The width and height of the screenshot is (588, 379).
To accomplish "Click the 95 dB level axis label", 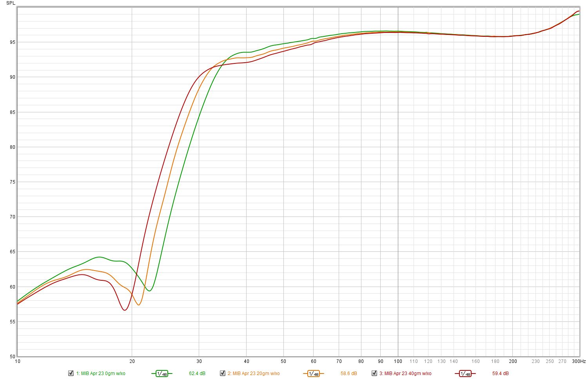I will pos(13,42).
